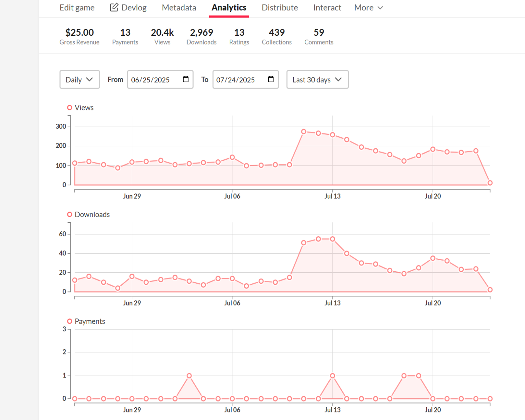Click the Downloads data point on Jun 29
Viewport: 525px width, 420px height.
132,277
